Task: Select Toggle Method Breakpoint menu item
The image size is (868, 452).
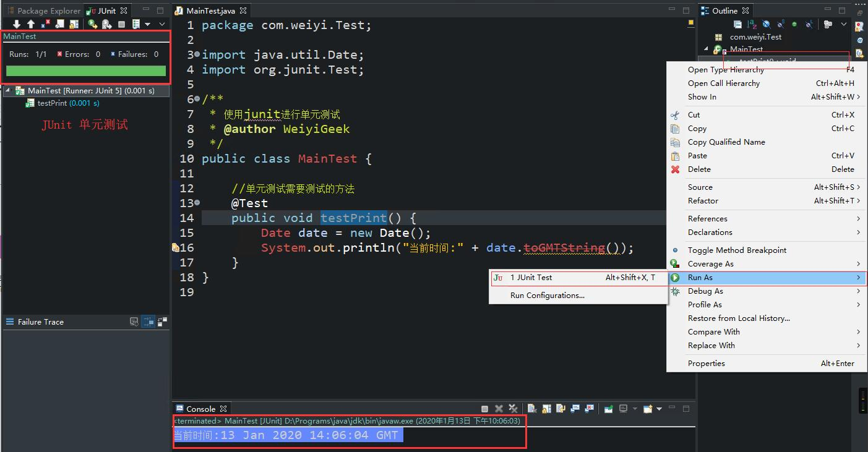Action: (x=766, y=250)
